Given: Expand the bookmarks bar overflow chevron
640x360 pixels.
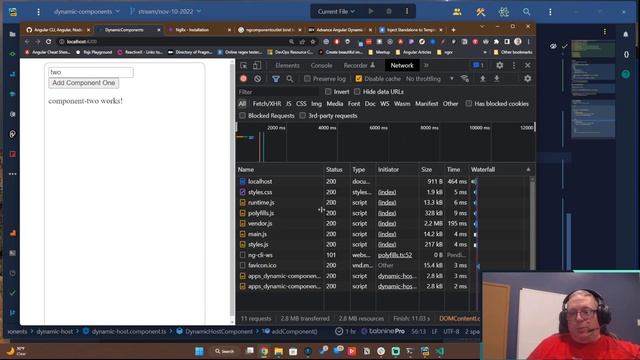Looking at the screenshot, I should (x=485, y=52).
